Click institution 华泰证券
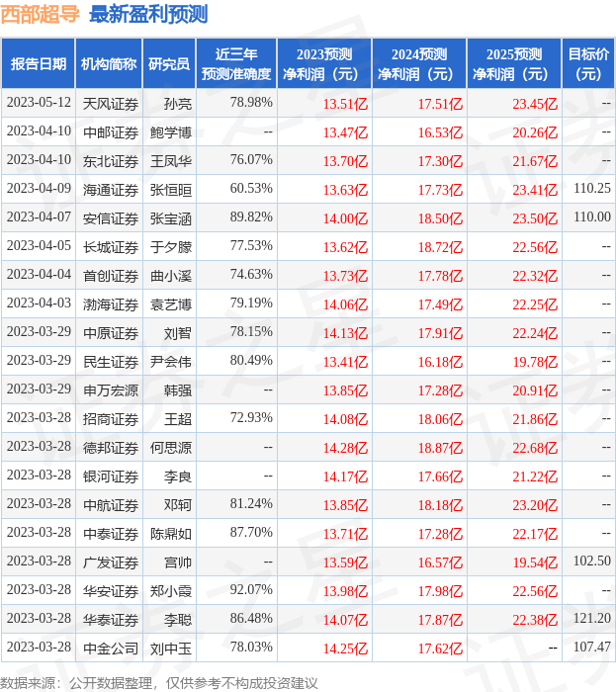 [111, 621]
